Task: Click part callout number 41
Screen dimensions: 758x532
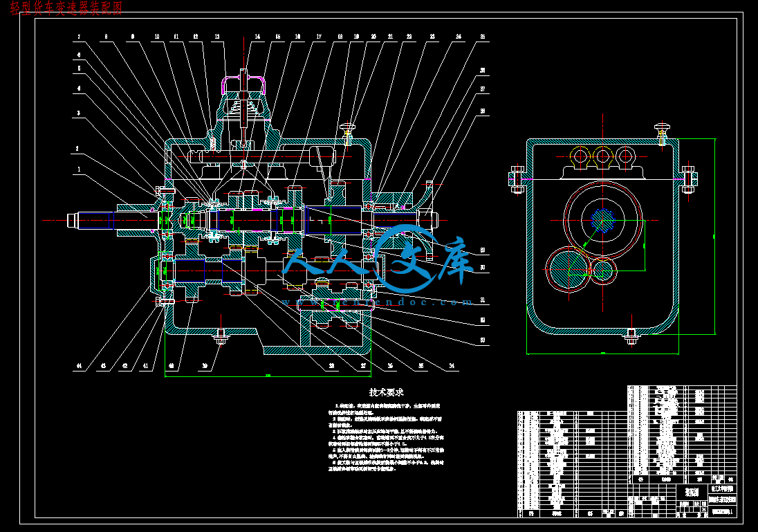Action: (x=145, y=366)
